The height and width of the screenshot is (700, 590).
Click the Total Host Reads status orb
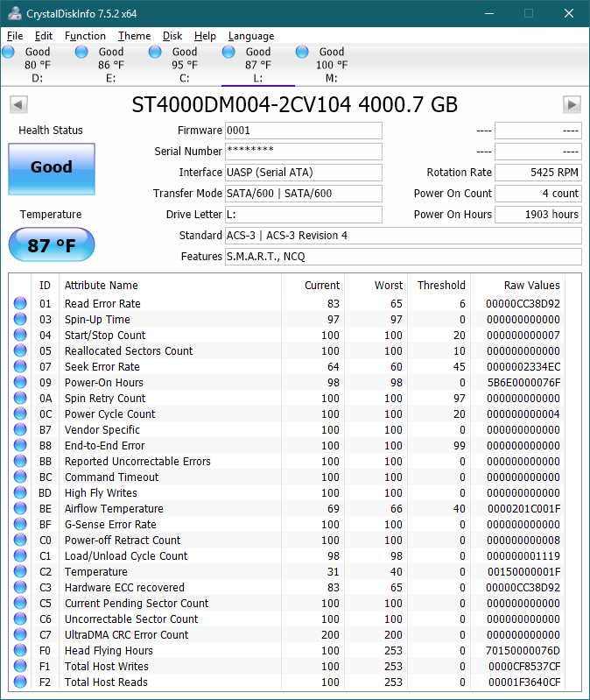20,682
